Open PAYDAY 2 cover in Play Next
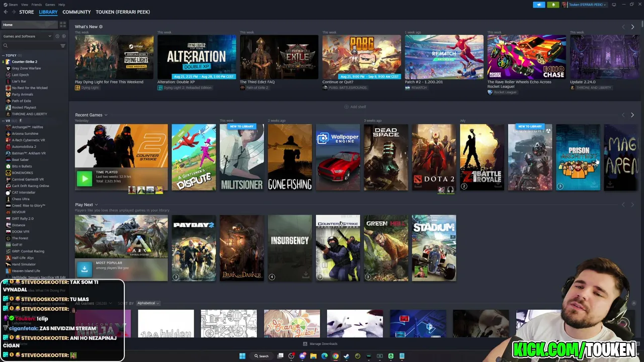This screenshot has height=362, width=644. pos(194,248)
